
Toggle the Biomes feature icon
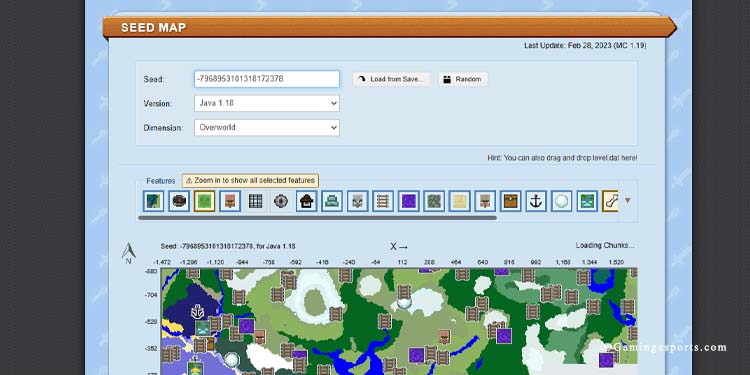153,201
